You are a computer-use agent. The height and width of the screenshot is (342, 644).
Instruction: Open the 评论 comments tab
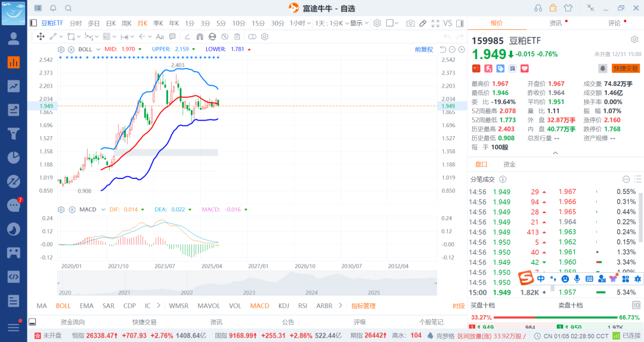coord(614,23)
